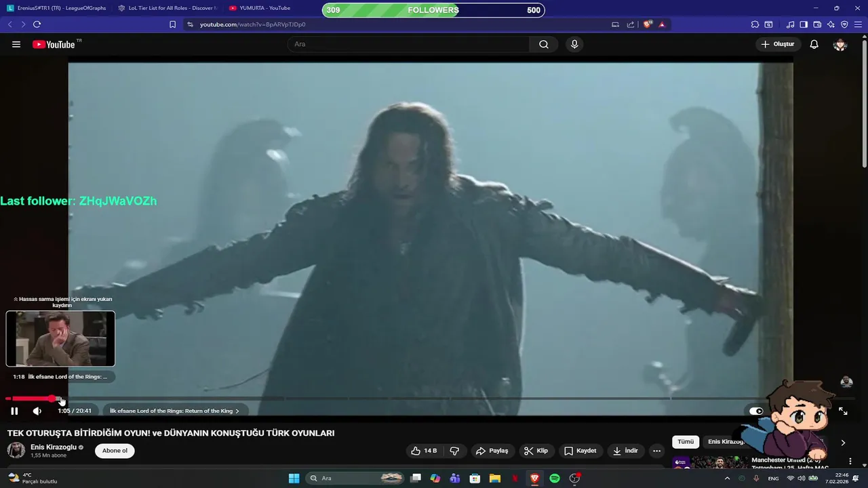The height and width of the screenshot is (488, 868).
Task: Open the Leo AI sparkle icon
Action: tap(831, 24)
